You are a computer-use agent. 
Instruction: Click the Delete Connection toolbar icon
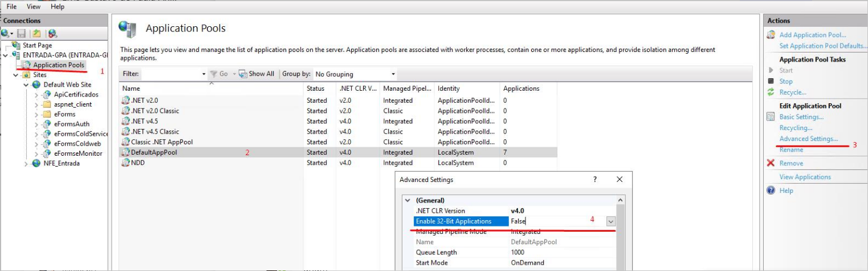click(52, 34)
